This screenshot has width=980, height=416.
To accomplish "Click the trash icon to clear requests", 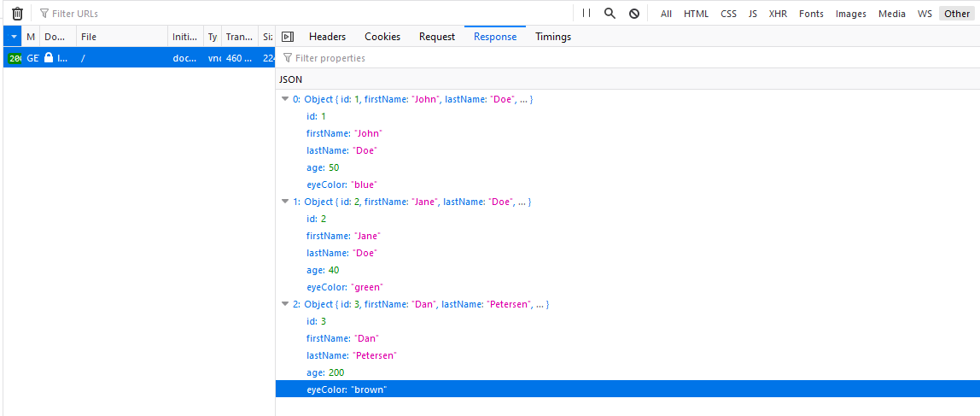I will (x=17, y=14).
